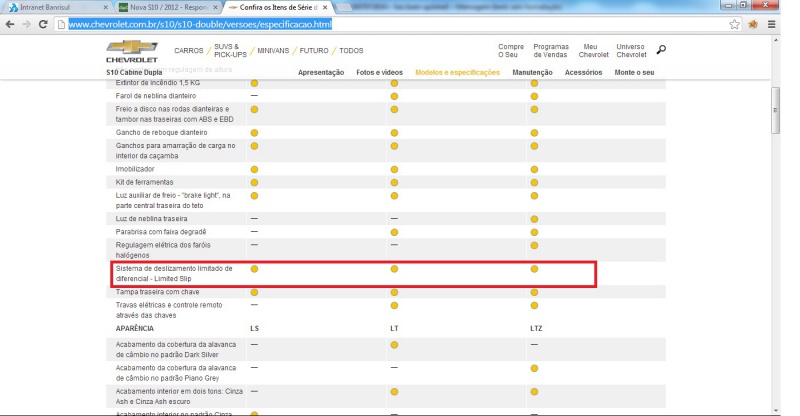Click the extension icon beside the bookmark star
The height and width of the screenshot is (416, 800).
753,24
